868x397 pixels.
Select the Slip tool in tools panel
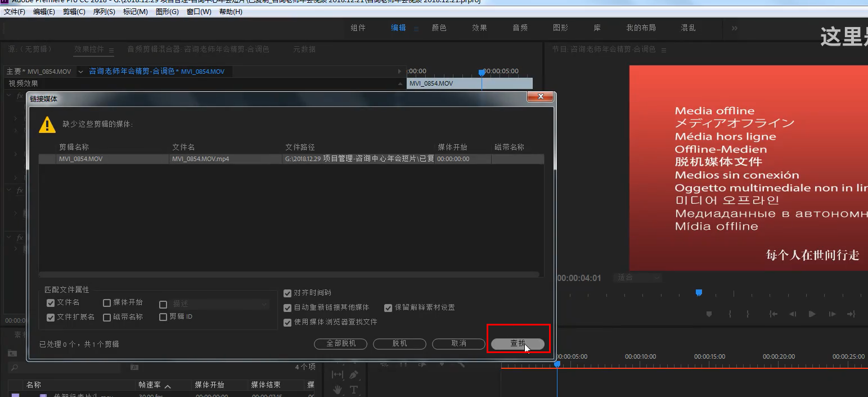click(337, 374)
